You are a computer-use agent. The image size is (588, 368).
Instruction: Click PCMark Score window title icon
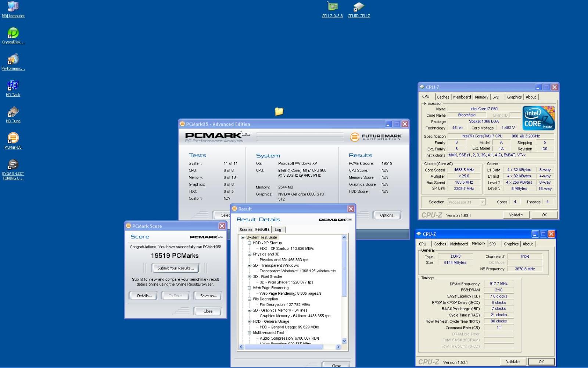click(128, 226)
